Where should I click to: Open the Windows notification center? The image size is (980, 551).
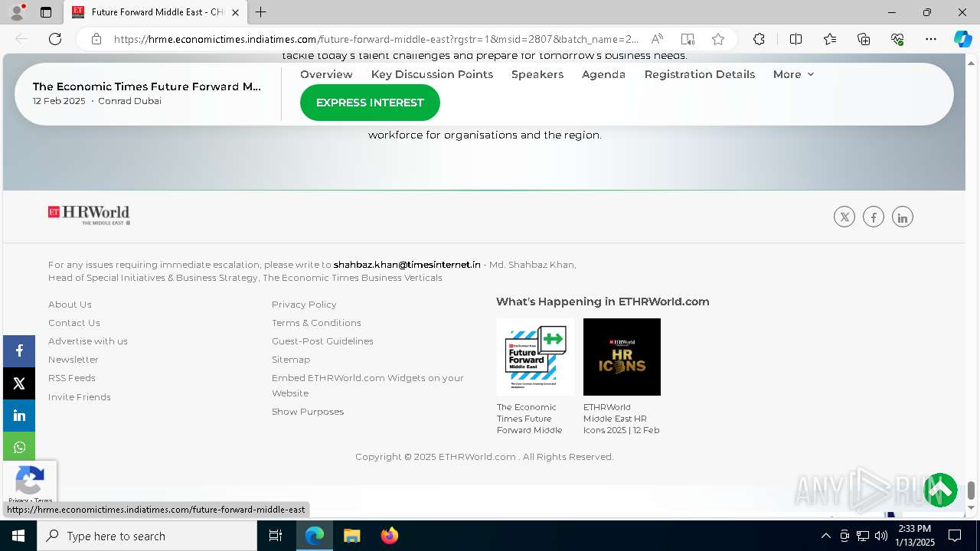[x=955, y=536]
